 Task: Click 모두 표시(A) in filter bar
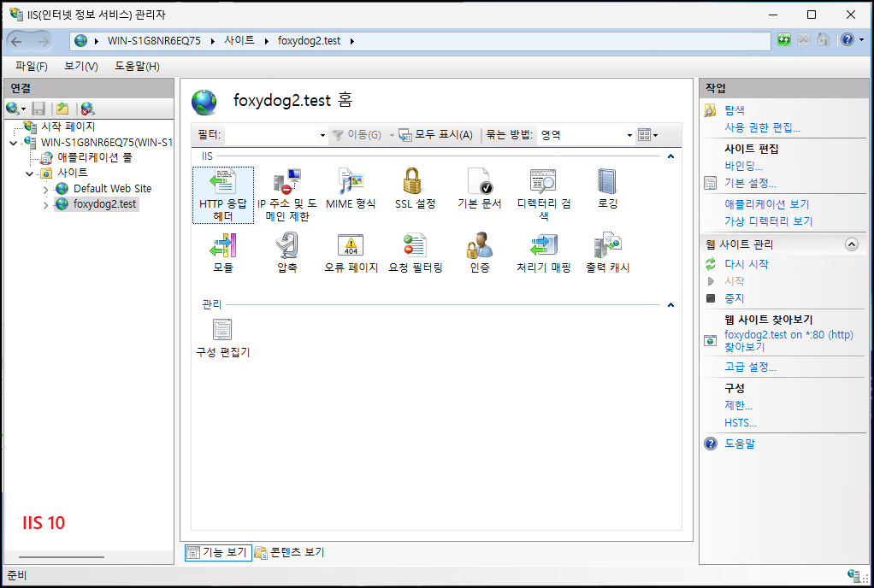(x=436, y=135)
